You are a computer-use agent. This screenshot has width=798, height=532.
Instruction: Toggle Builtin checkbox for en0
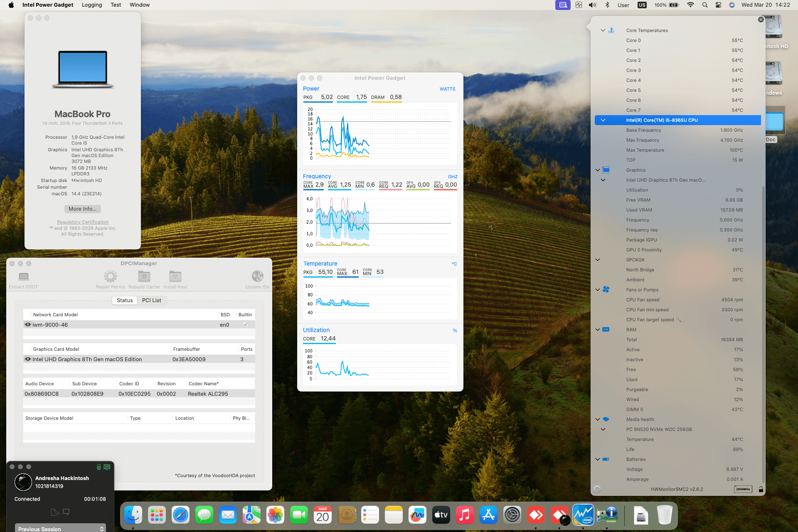[246, 325]
